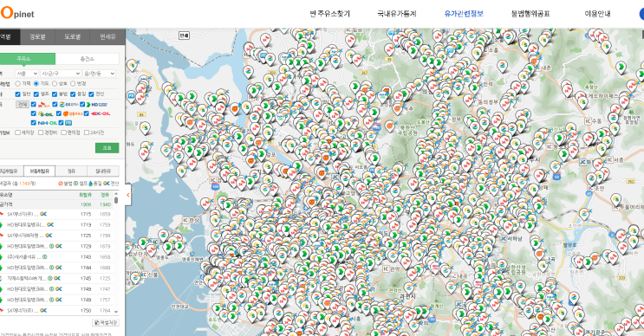Click the EX-OIL brand logo
The height and width of the screenshot is (336, 644).
click(x=101, y=113)
